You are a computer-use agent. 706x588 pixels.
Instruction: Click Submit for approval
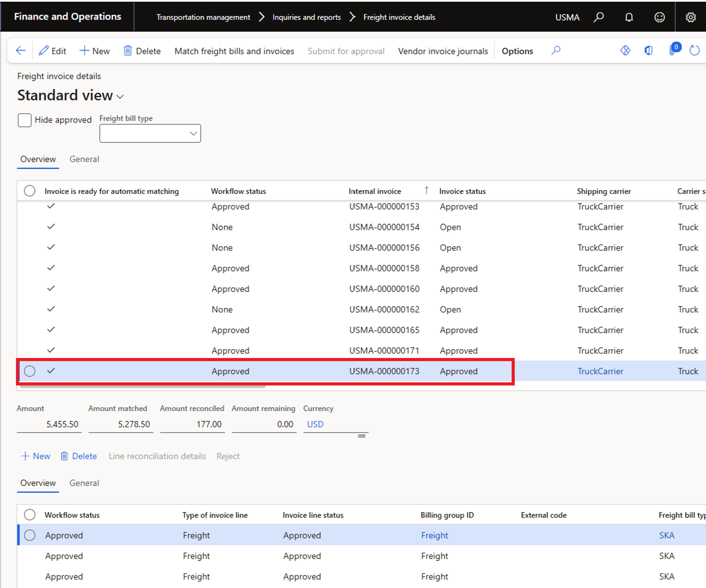(346, 51)
